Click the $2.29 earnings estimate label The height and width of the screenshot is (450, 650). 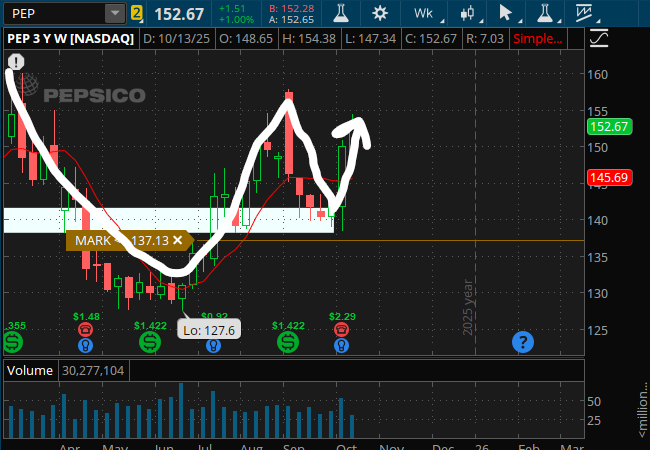(342, 317)
